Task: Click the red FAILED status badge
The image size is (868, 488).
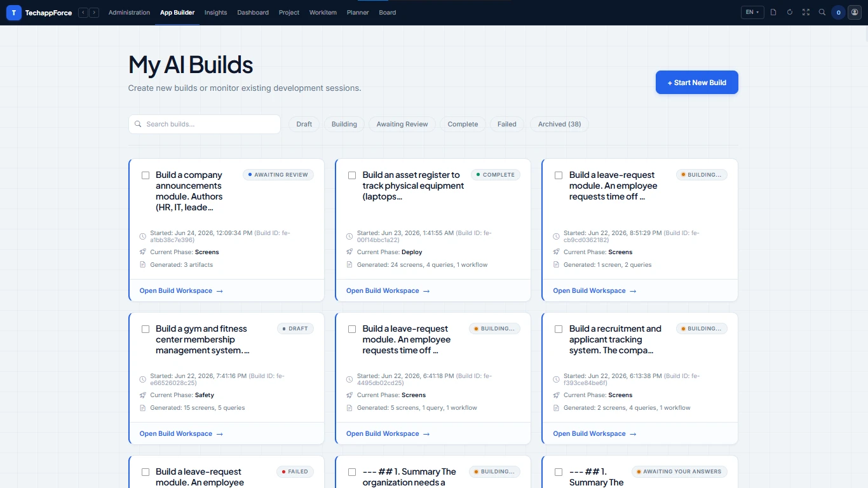Action: (x=295, y=471)
